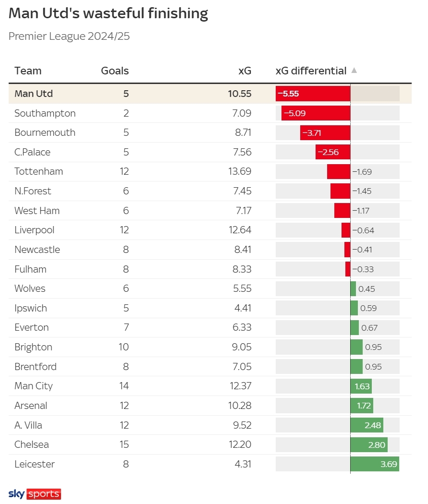Image resolution: width=428 pixels, height=504 pixels.
Task: Select the Liverpool row team name
Action: click(x=35, y=230)
